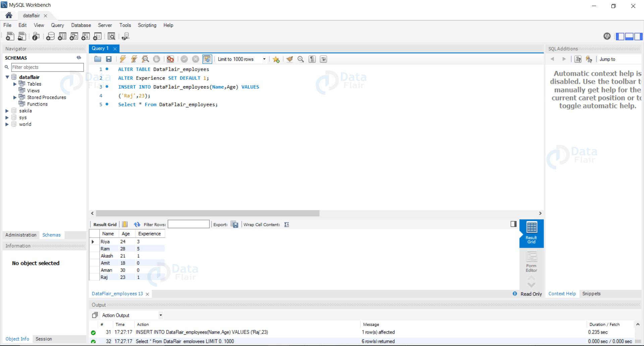
Task: Toggle autocommit mode icon
Action: [207, 59]
